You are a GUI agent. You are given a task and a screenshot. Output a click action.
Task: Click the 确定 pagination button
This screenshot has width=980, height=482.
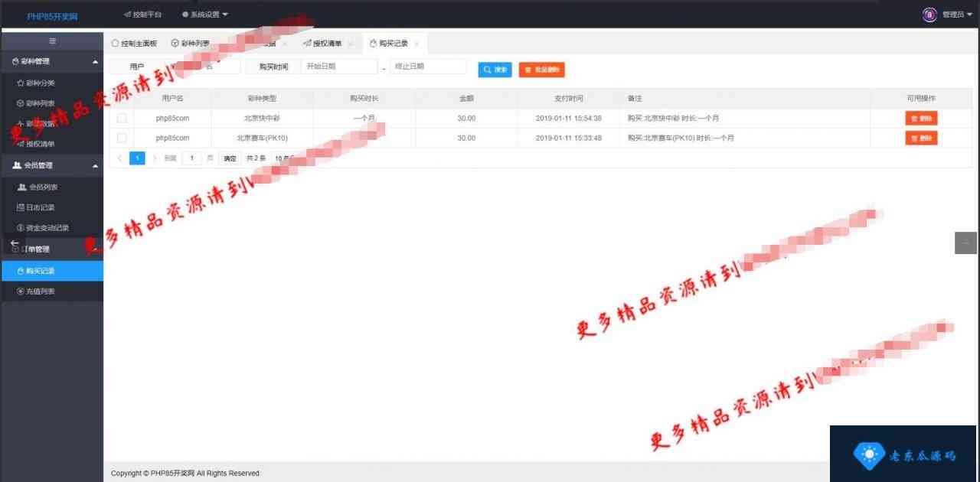(x=230, y=158)
